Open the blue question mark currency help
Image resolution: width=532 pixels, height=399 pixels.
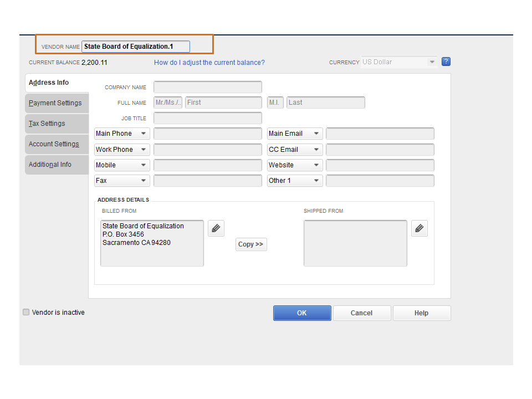[446, 62]
